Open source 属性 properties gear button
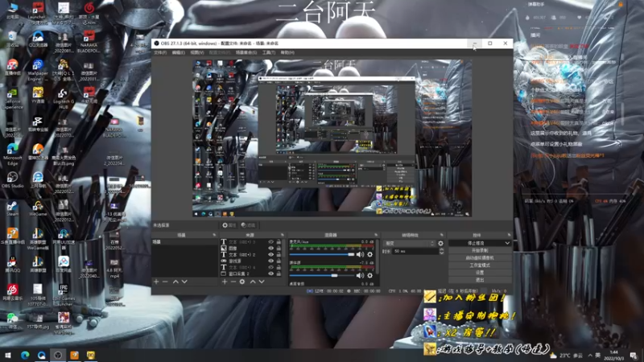Viewport: 644px width, 362px height. [229, 225]
